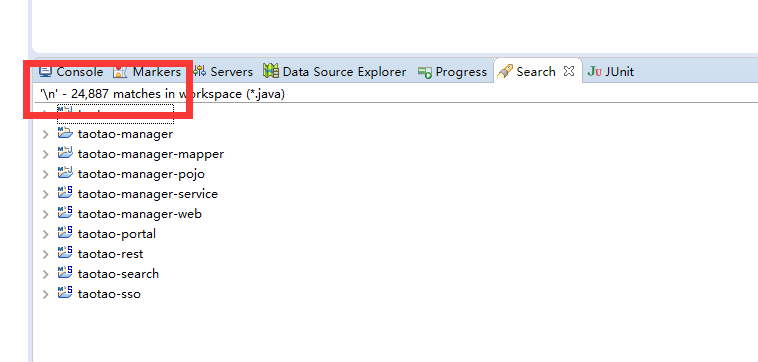The image size is (758, 362).
Task: Click the taotao-manager-pojo project icon
Action: (65, 173)
